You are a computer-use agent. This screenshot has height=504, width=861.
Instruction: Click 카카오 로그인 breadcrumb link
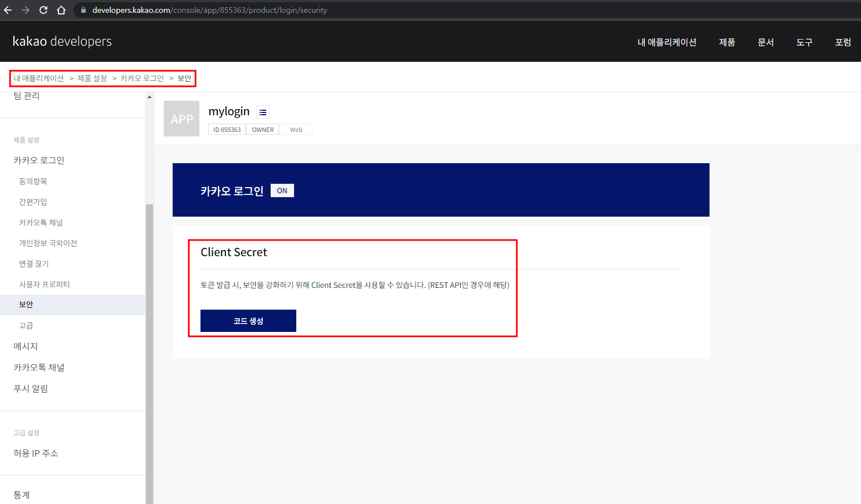pyautogui.click(x=142, y=79)
